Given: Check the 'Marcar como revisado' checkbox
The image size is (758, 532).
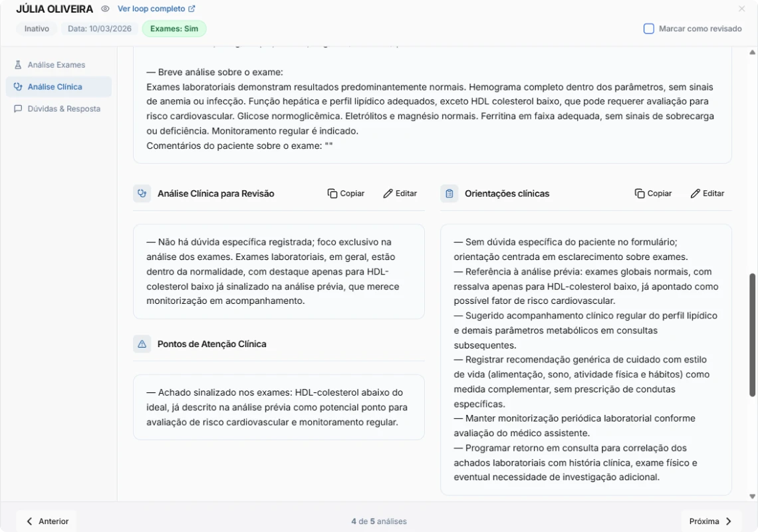Looking at the screenshot, I should coord(649,29).
